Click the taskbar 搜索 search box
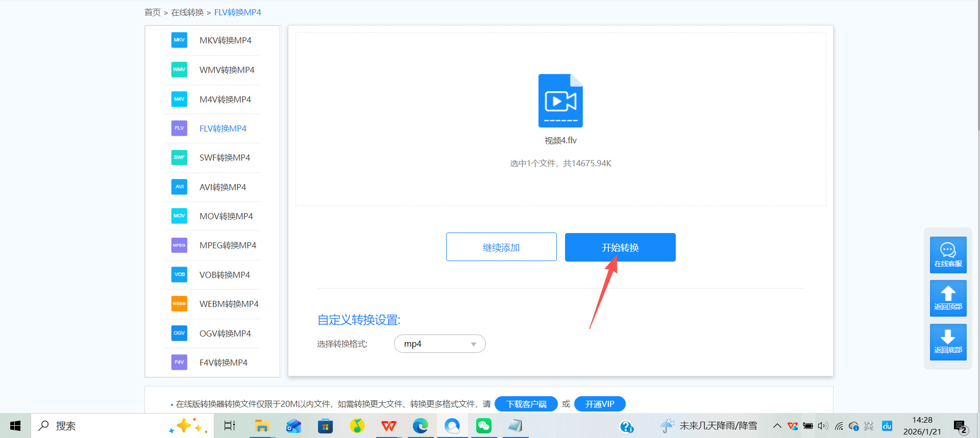This screenshot has height=438, width=980. (x=122, y=426)
